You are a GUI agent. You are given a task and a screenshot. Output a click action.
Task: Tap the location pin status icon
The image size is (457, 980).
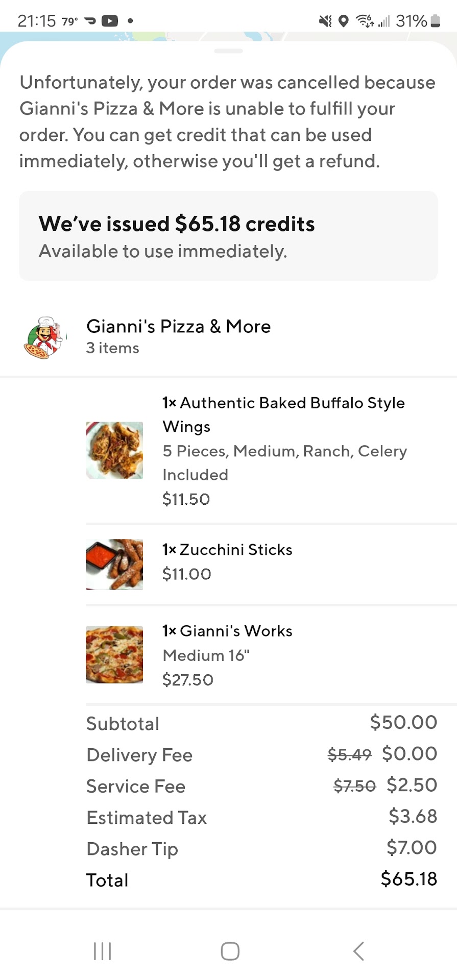[344, 21]
